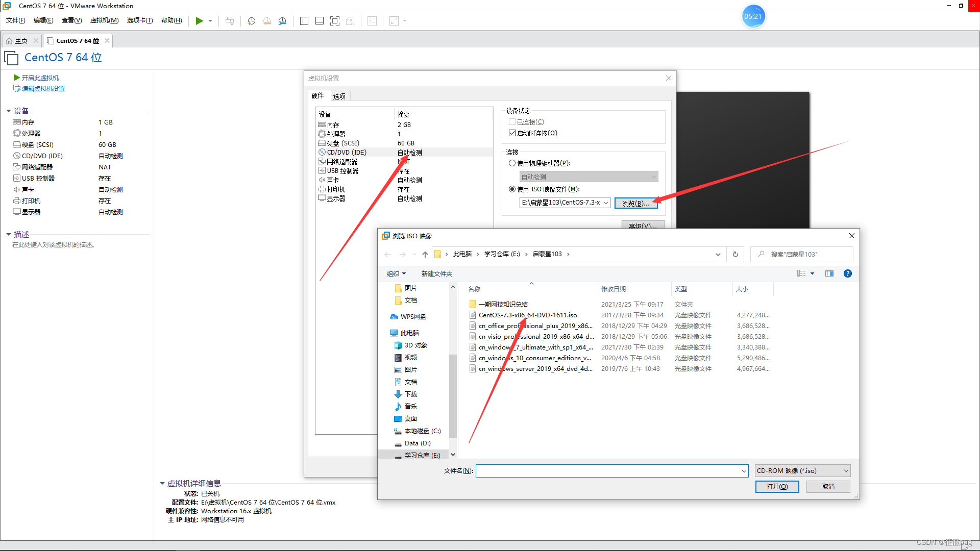Toggle the preview pane icon

pos(829,273)
